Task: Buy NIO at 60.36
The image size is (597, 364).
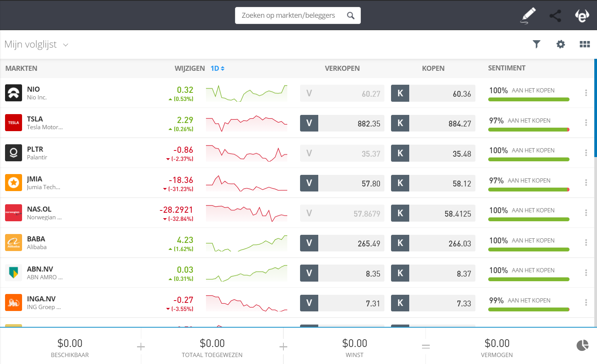Action: pyautogui.click(x=433, y=93)
